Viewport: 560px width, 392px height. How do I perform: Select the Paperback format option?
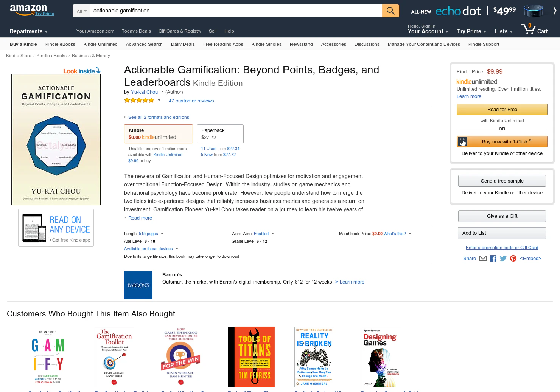click(220, 134)
